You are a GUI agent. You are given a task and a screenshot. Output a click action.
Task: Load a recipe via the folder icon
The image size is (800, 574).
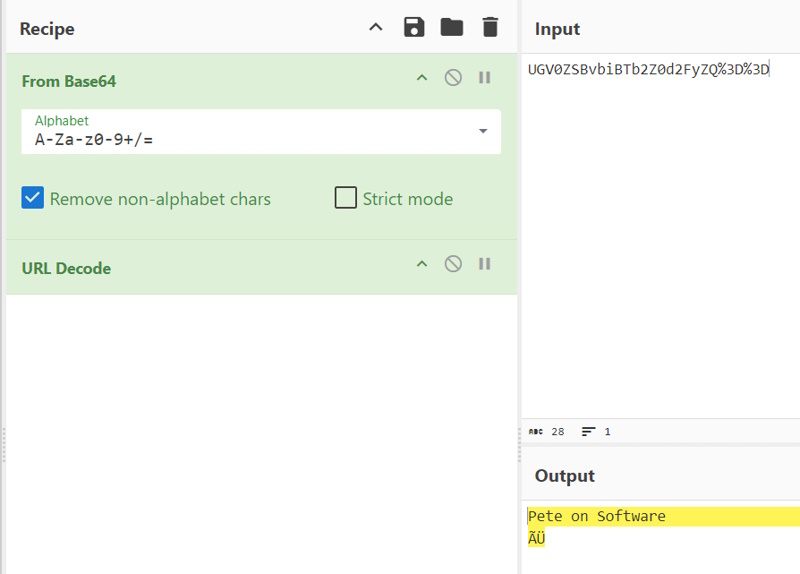(452, 27)
